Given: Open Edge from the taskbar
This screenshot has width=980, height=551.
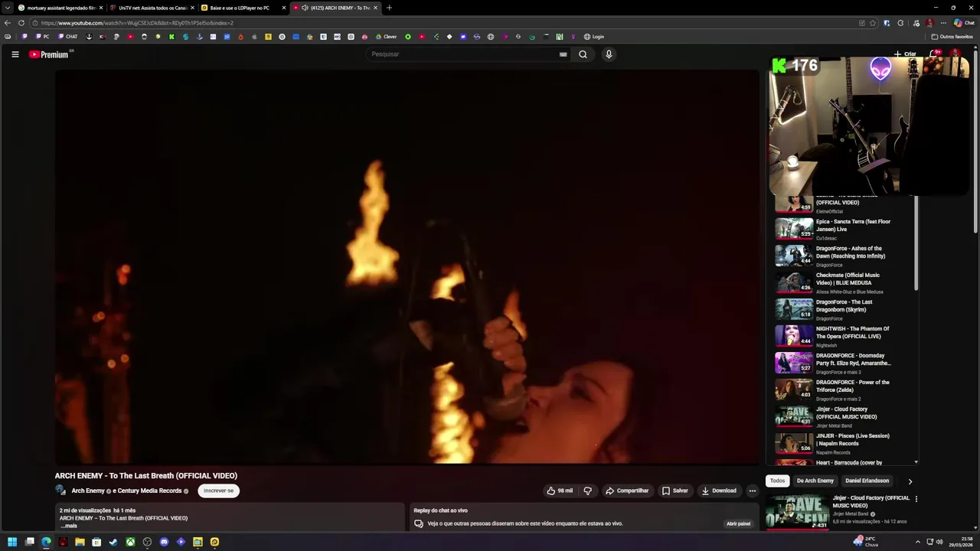Looking at the screenshot, I should (x=46, y=542).
